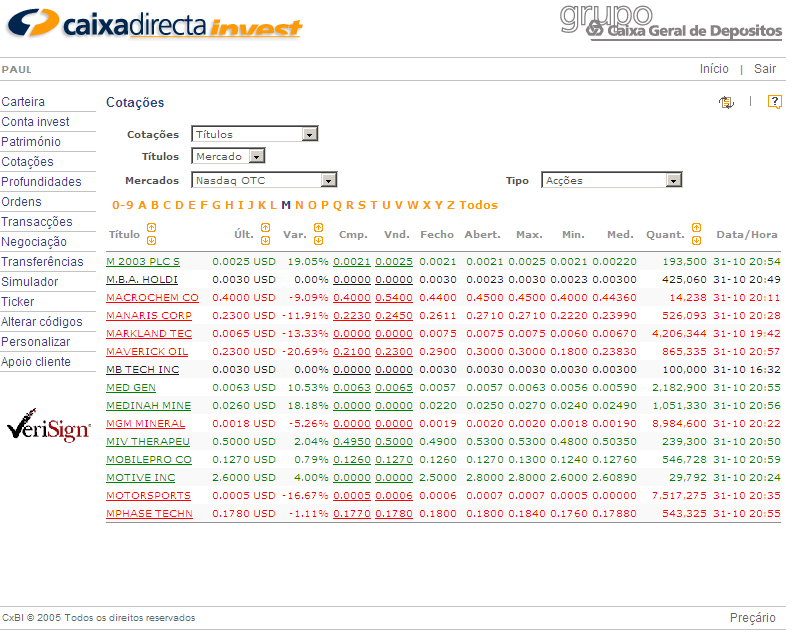The height and width of the screenshot is (635, 803).
Task: Filter titles by letter A
Action: pos(142,205)
